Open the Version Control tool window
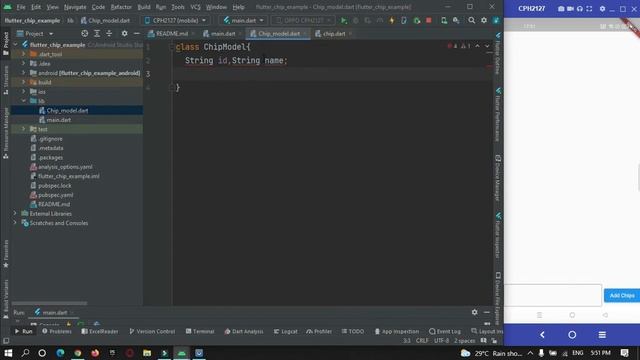Image resolution: width=640 pixels, height=360 pixels. click(152, 331)
